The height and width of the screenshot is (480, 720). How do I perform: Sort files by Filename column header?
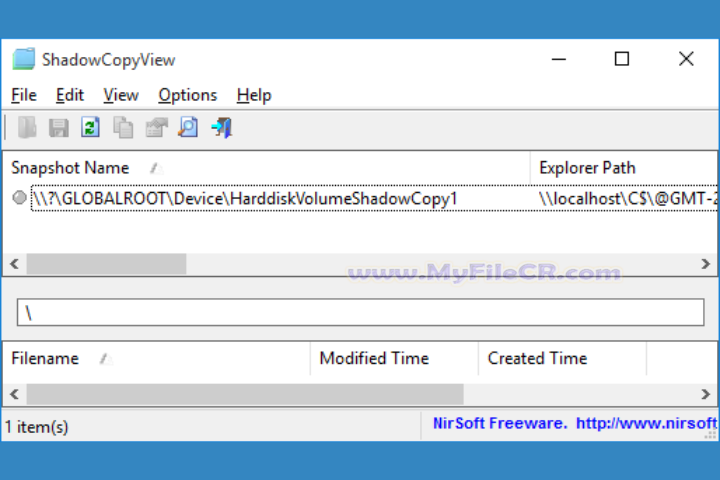pyautogui.click(x=157, y=358)
